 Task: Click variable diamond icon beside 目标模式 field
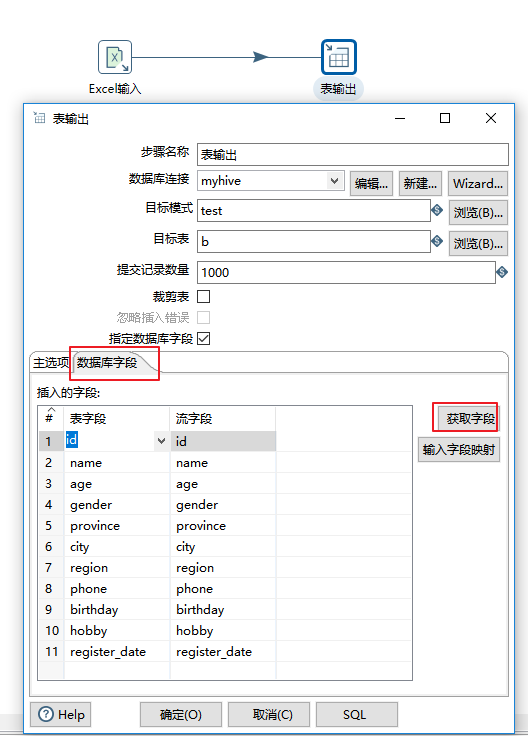click(437, 210)
